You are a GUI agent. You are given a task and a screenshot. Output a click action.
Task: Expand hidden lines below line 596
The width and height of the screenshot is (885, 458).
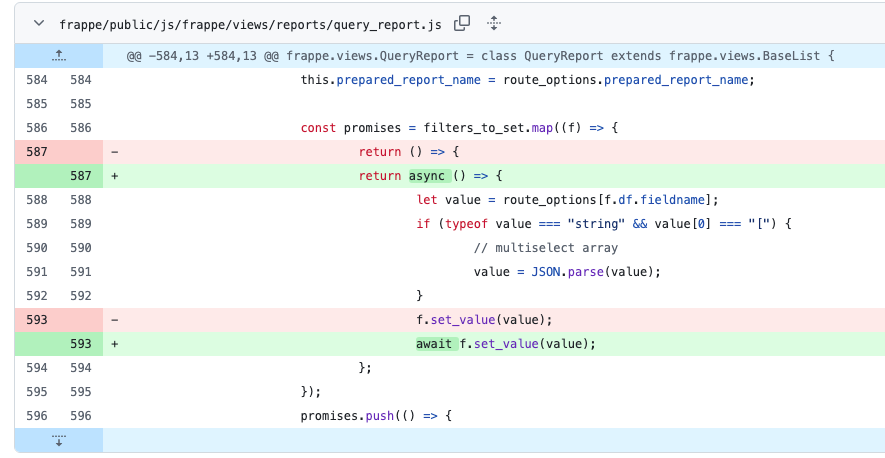tap(59, 440)
